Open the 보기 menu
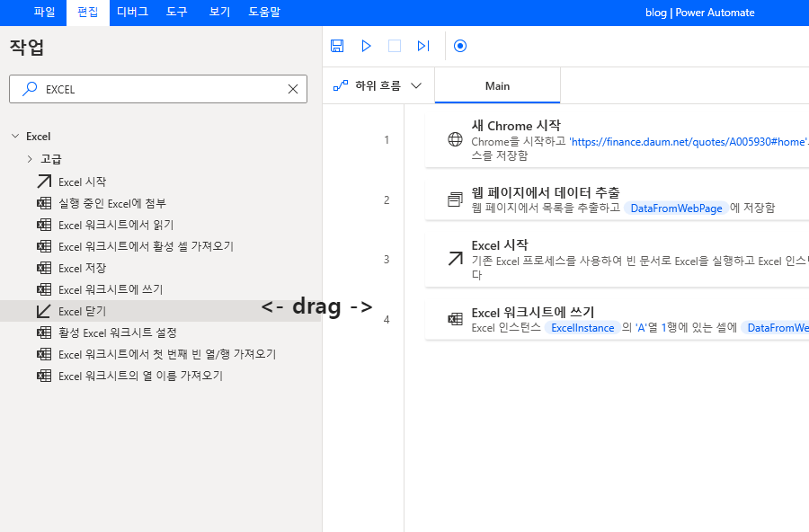This screenshot has height=532, width=809. point(220,12)
